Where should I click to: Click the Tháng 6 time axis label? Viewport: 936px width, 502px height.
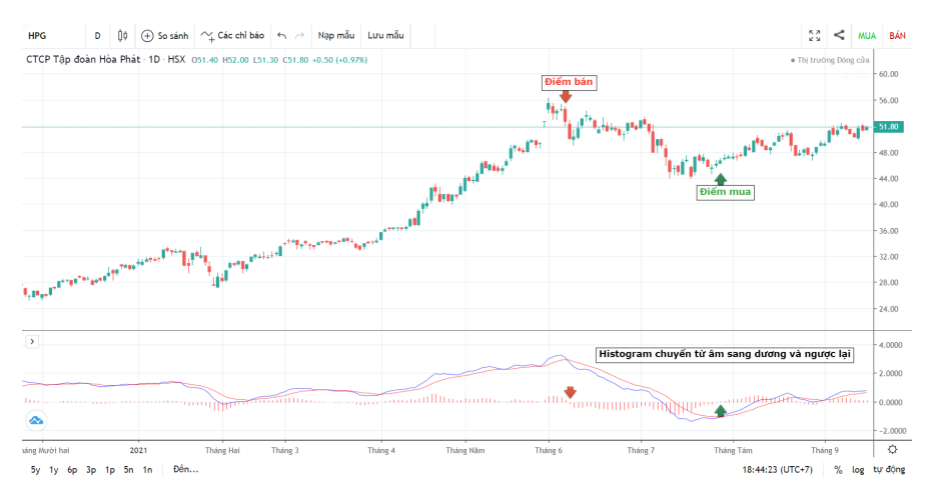click(548, 450)
